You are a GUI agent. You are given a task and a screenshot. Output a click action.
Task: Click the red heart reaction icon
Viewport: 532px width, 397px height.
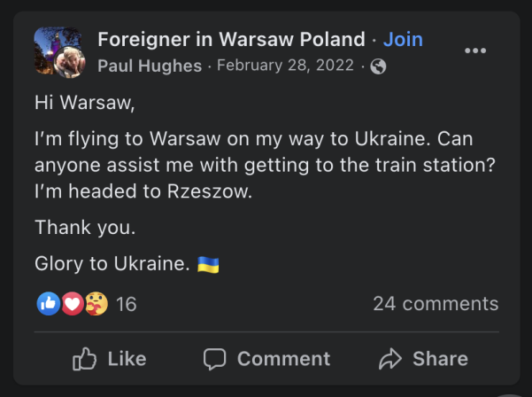(x=73, y=304)
